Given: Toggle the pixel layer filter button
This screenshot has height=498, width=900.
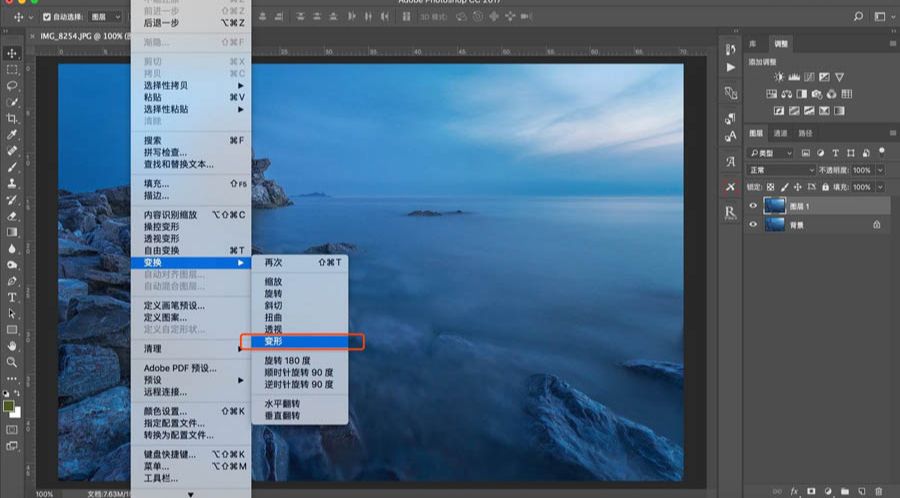Looking at the screenshot, I should (806, 153).
